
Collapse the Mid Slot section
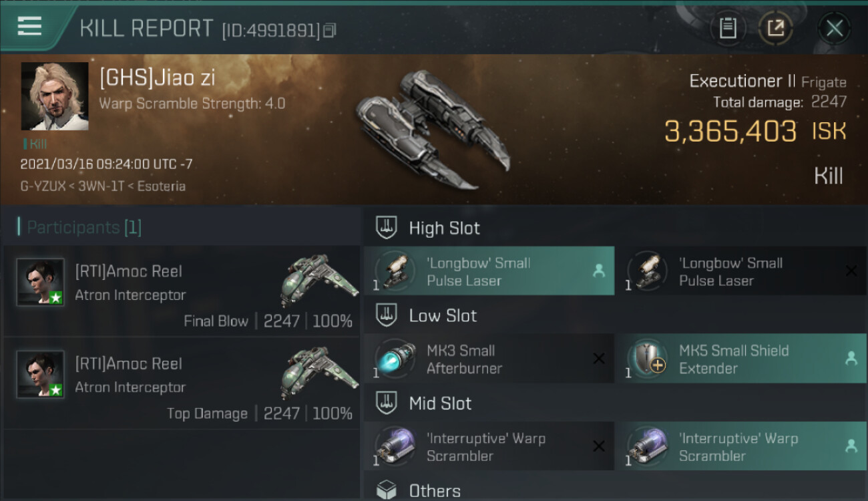pyautogui.click(x=387, y=403)
